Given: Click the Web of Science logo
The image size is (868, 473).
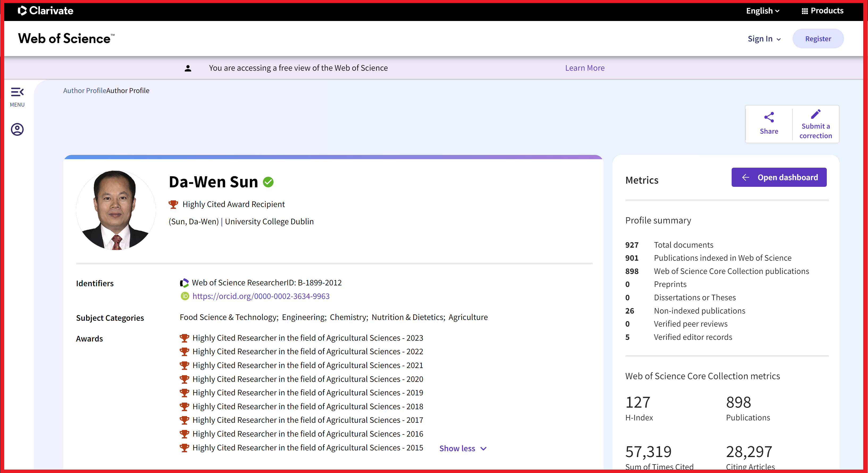Looking at the screenshot, I should (66, 39).
